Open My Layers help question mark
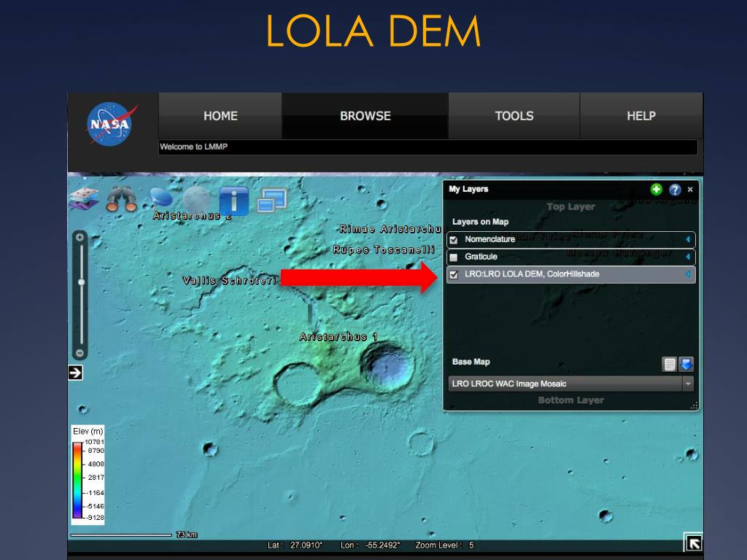 pos(675,190)
